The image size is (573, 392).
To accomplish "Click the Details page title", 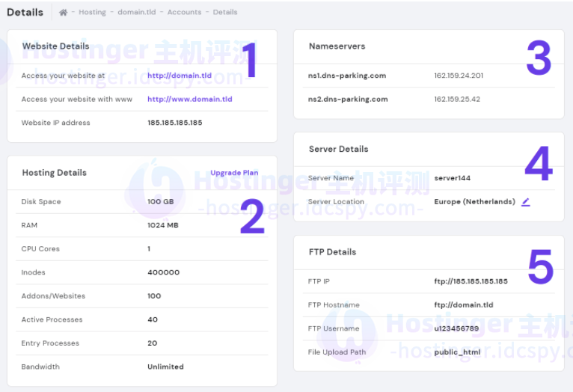I will click(x=25, y=13).
